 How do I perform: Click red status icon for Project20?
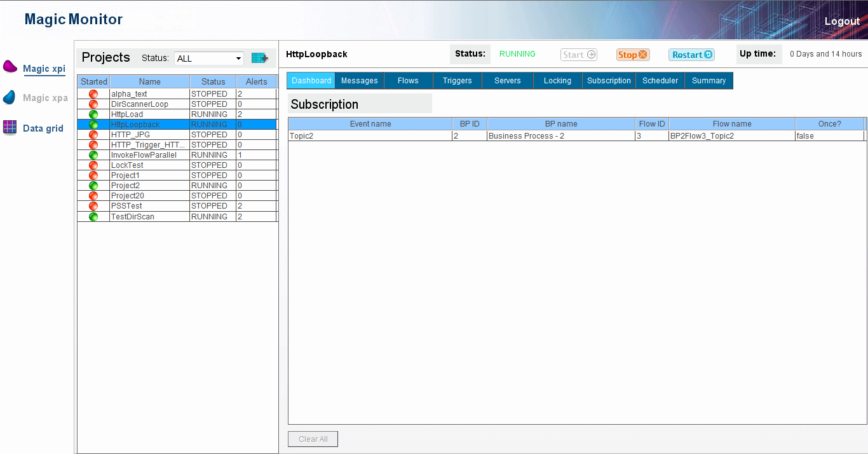93,196
